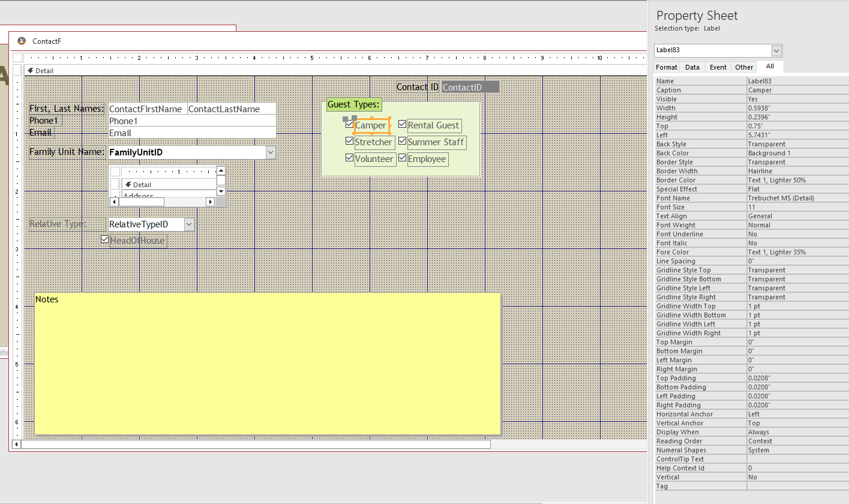
Task: Click the ContactF form window icon
Action: [22, 41]
